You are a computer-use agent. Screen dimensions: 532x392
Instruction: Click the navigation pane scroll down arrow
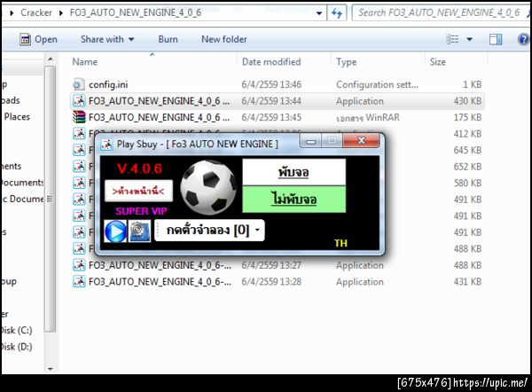point(51,369)
